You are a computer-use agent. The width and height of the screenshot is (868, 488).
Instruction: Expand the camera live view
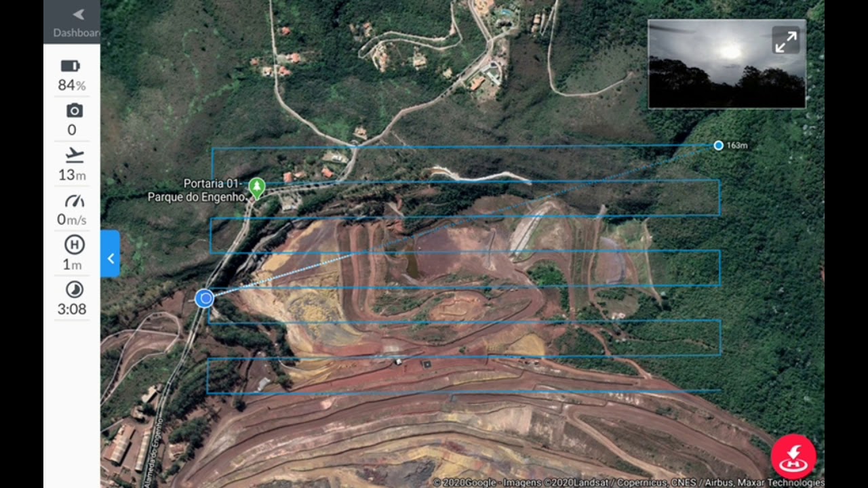click(x=786, y=41)
